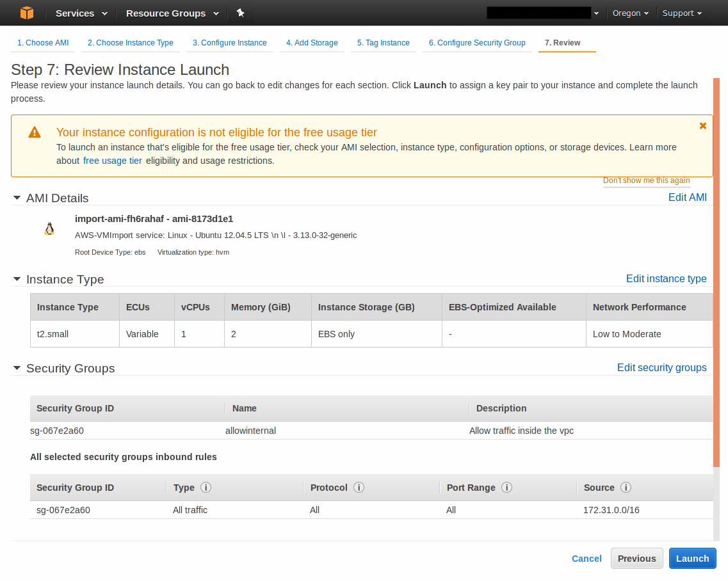Go to the 4. Add Storage tab

coord(312,43)
